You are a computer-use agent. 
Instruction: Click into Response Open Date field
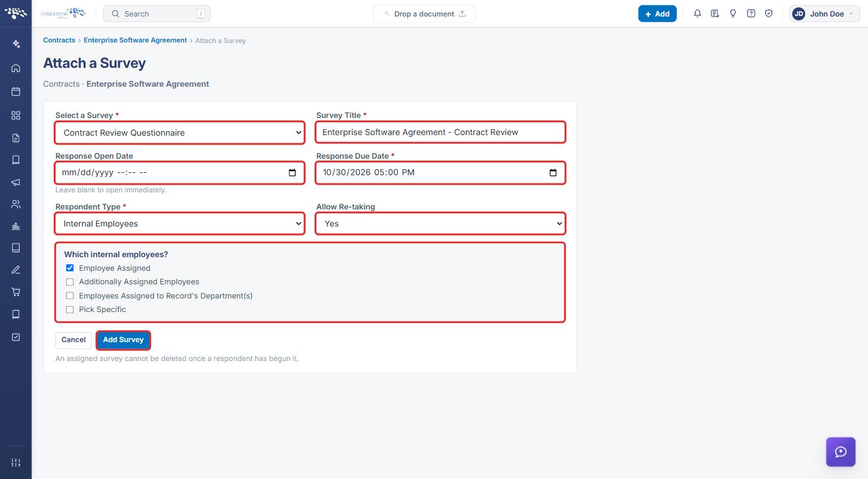[x=180, y=173]
